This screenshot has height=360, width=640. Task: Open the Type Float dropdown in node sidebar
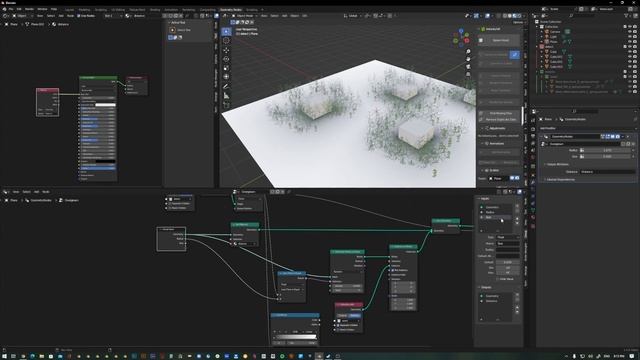[508, 237]
